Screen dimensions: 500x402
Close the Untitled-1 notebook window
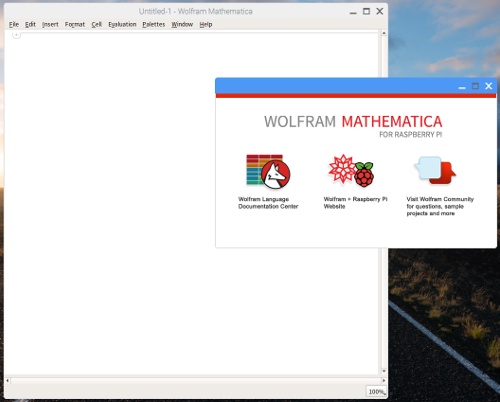pos(380,11)
